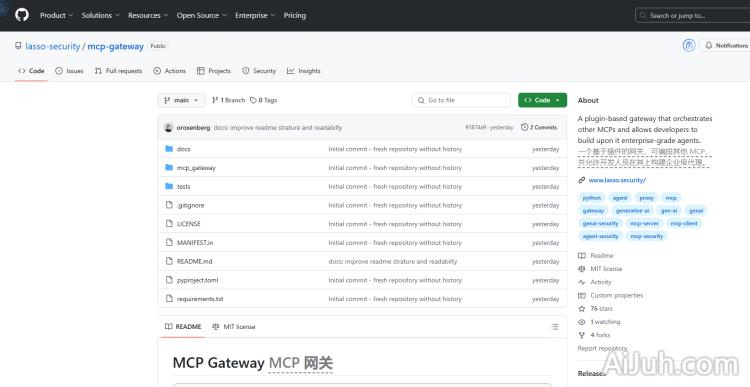View the 0 Tags link
750x387 pixels.
(264, 100)
